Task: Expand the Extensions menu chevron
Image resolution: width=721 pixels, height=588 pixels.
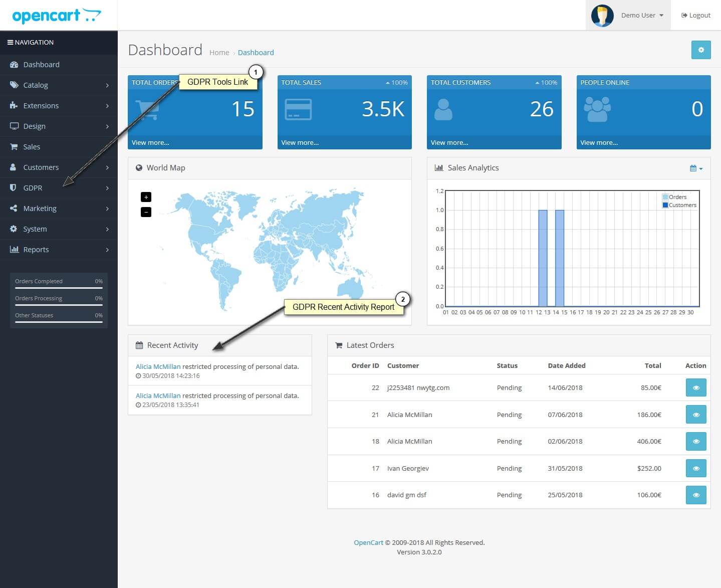Action: [x=107, y=106]
